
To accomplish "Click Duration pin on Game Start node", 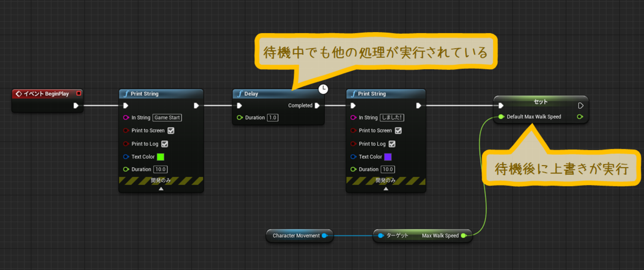I will (126, 169).
